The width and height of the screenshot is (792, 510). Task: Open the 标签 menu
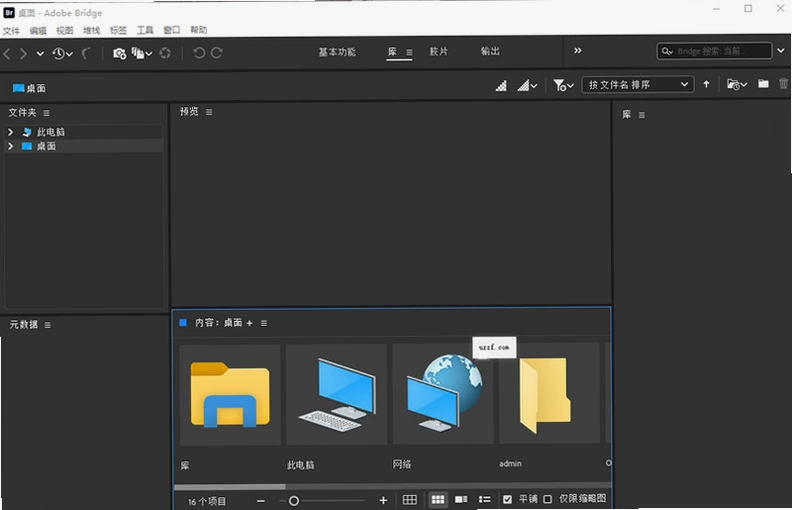point(118,31)
